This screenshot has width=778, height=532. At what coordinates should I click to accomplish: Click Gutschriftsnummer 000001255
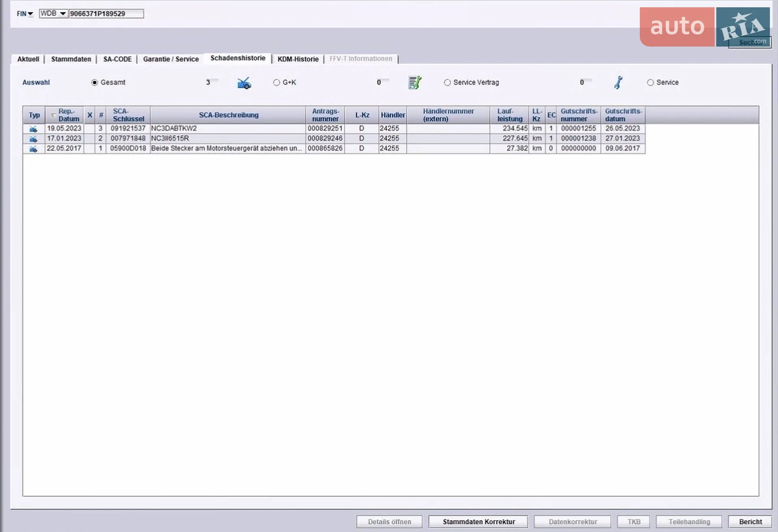(579, 128)
